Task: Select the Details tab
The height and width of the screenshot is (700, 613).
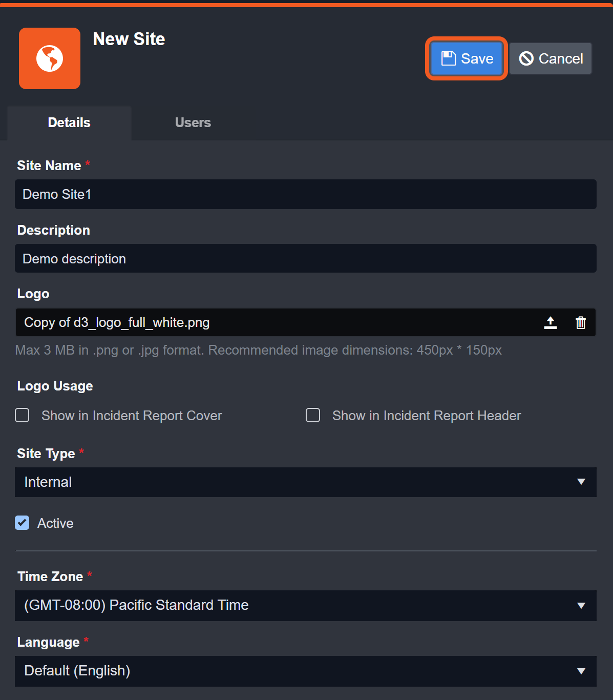Action: click(x=69, y=122)
